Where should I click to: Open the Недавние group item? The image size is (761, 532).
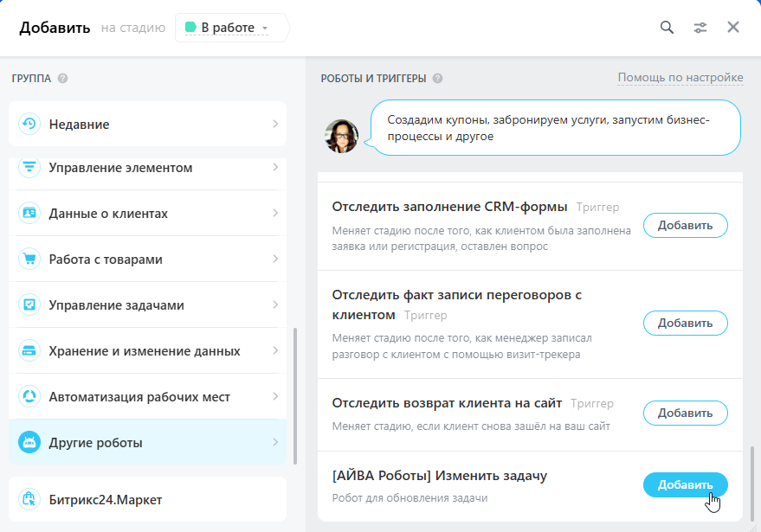pyautogui.click(x=147, y=124)
